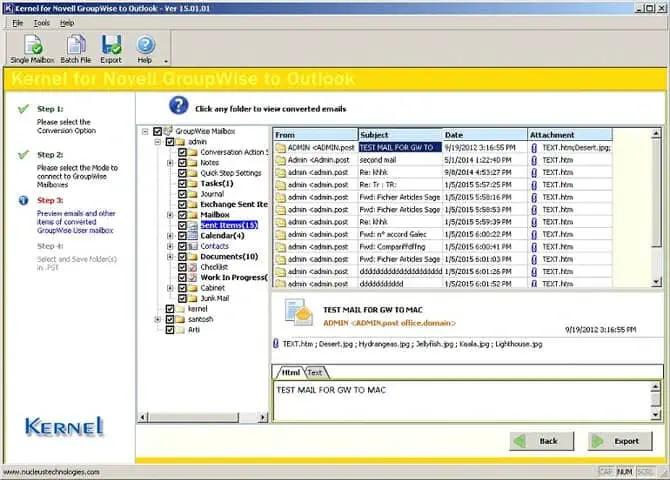670x480 pixels.
Task: Uncheck the GroupWise Mailbox root checkbox
Action: (157, 131)
